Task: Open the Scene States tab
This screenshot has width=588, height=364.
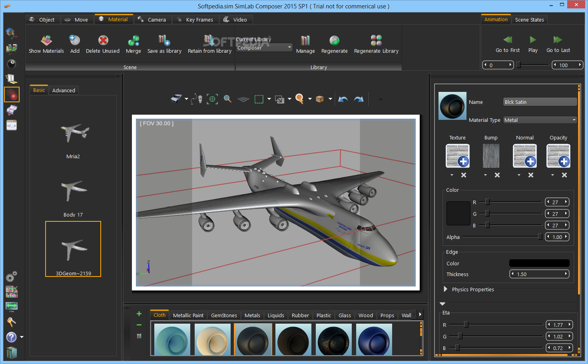Action: (x=529, y=20)
